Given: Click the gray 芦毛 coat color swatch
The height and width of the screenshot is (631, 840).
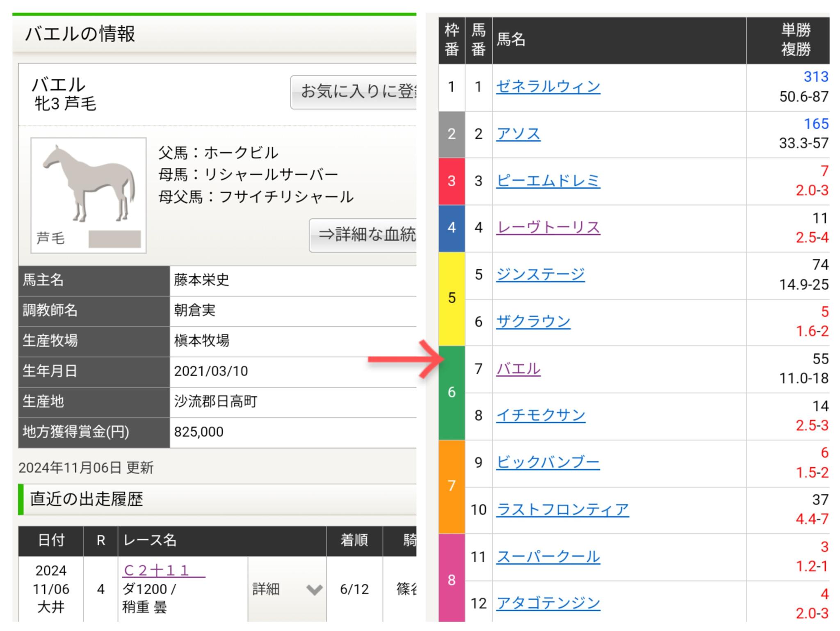Looking at the screenshot, I should click(x=114, y=239).
